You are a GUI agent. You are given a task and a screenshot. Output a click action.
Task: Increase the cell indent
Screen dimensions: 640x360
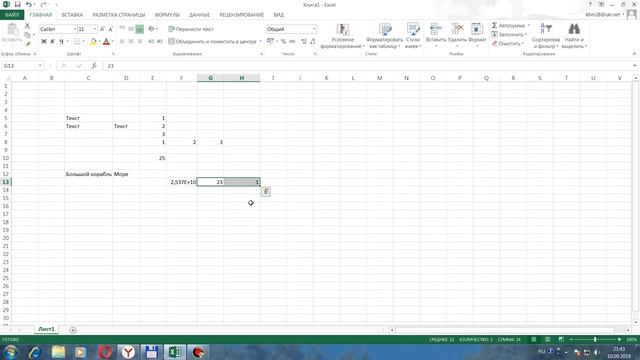pyautogui.click(x=160, y=41)
